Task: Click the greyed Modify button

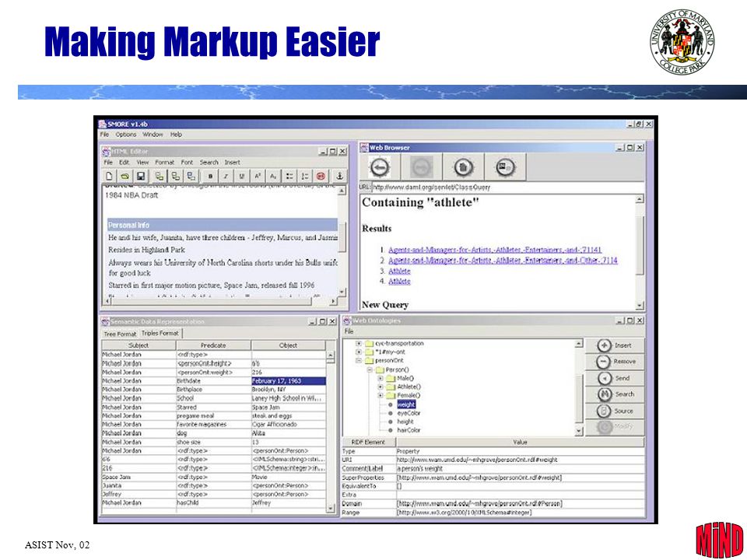Action: point(614,427)
